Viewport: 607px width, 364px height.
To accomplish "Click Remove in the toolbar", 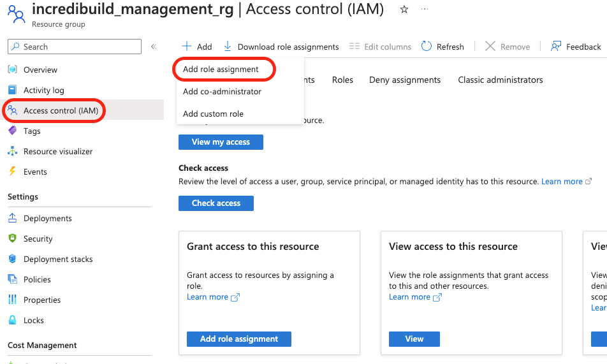I will pyautogui.click(x=508, y=47).
